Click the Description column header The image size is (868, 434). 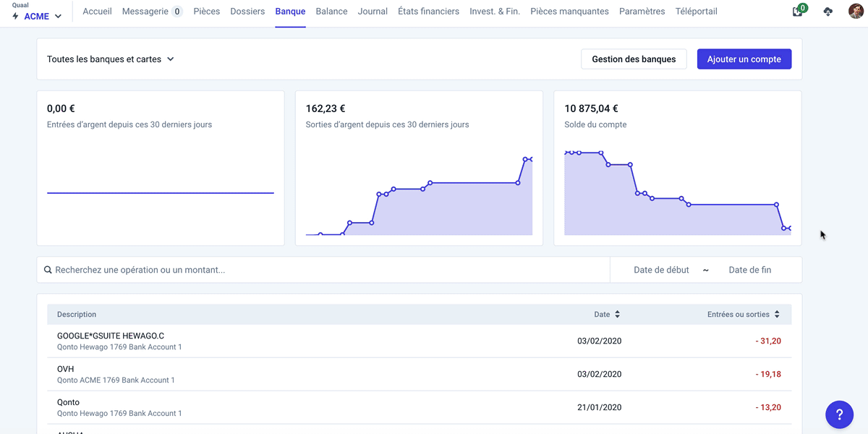[77, 315]
